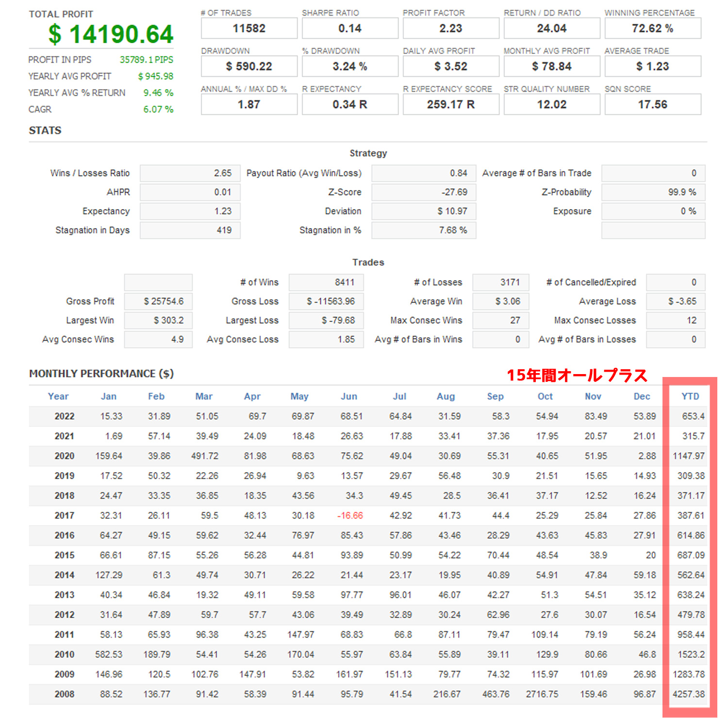The height and width of the screenshot is (721, 728).
Task: Select the Dec column header
Action: (x=642, y=396)
